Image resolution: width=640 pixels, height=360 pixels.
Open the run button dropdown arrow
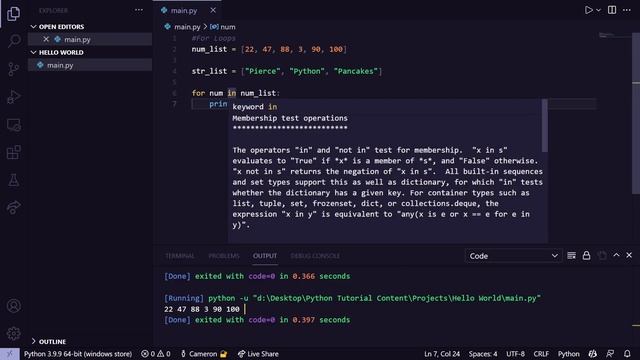598,10
